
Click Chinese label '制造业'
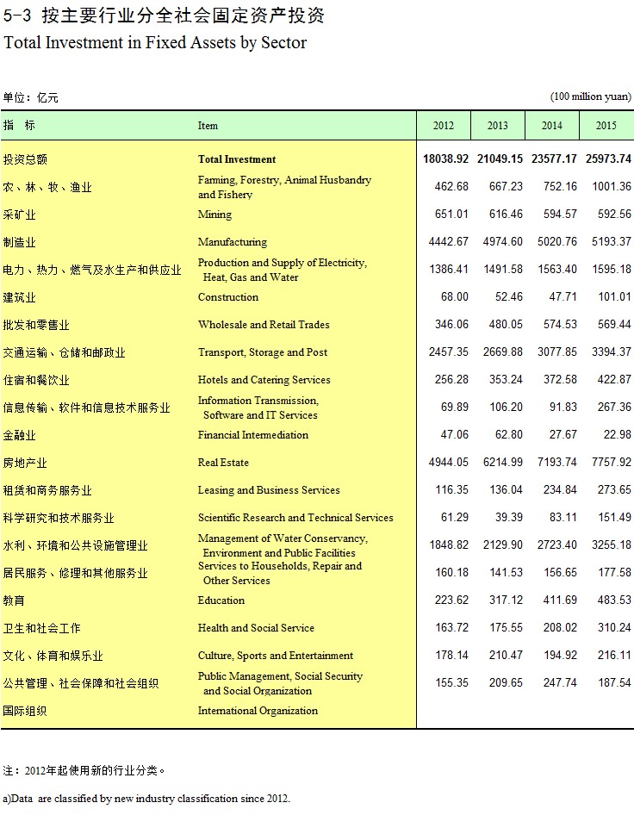click(x=19, y=243)
